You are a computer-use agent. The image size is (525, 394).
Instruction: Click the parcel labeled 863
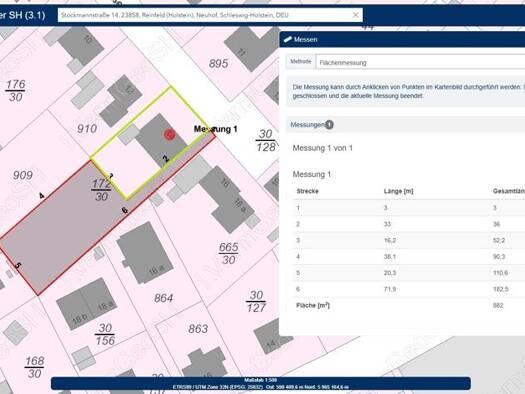[x=198, y=329]
